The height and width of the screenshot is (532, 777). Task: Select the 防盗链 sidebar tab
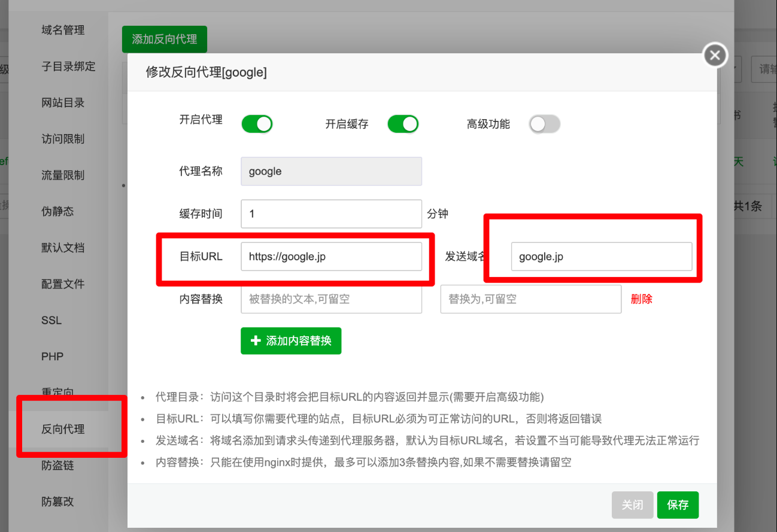tap(58, 465)
